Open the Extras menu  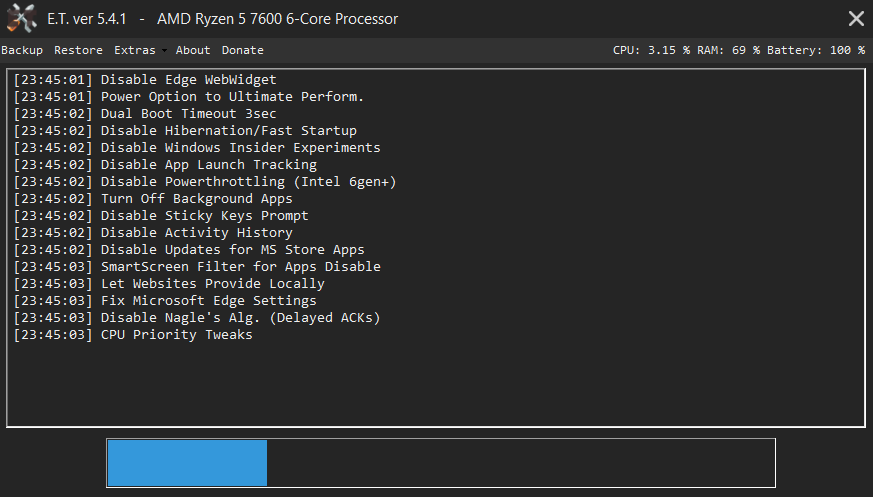click(x=135, y=50)
